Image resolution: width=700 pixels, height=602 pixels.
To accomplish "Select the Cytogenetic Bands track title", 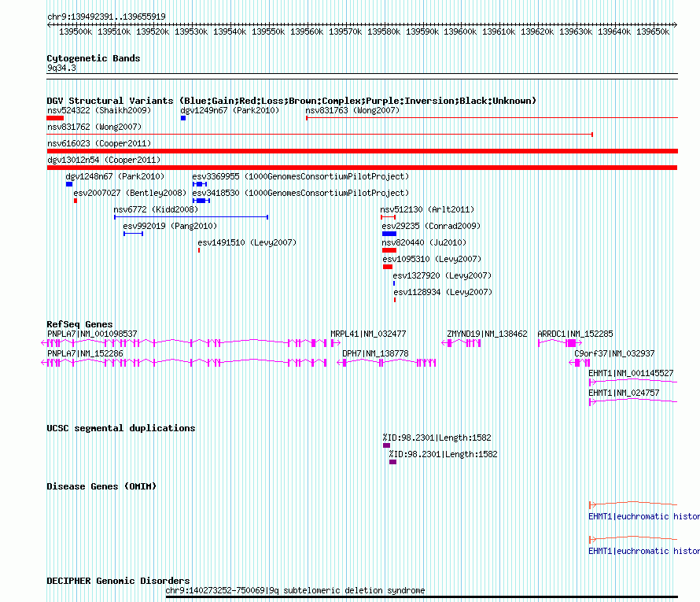I will tap(94, 58).
